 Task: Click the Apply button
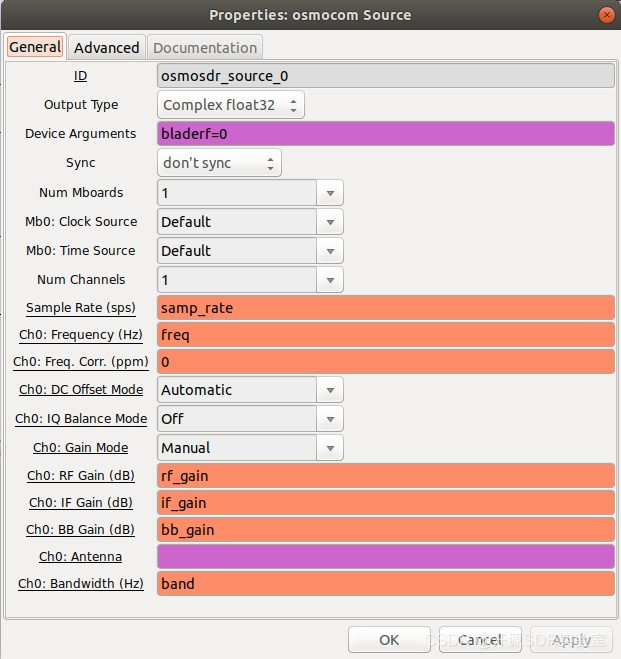(571, 640)
